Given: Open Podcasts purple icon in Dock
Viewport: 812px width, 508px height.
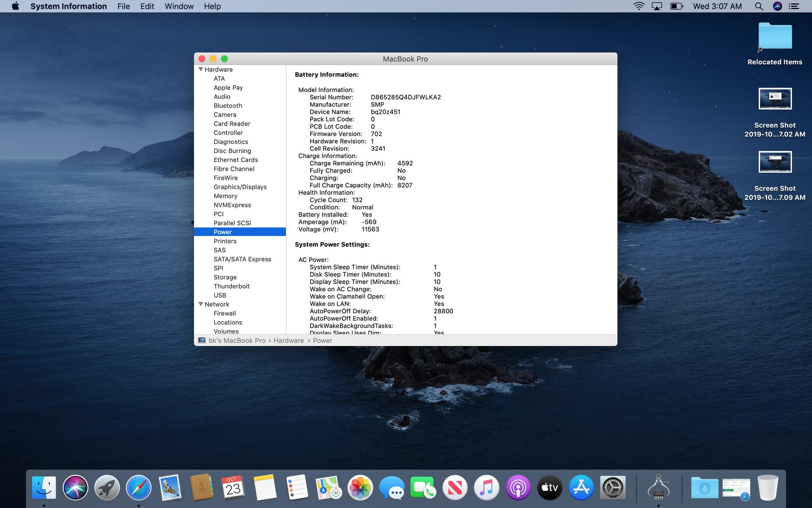Looking at the screenshot, I should [518, 488].
